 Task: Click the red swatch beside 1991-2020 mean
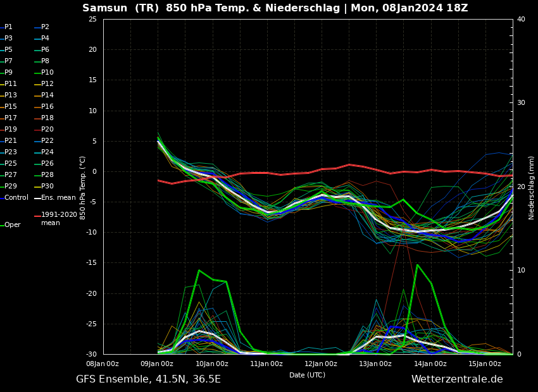click(37, 216)
